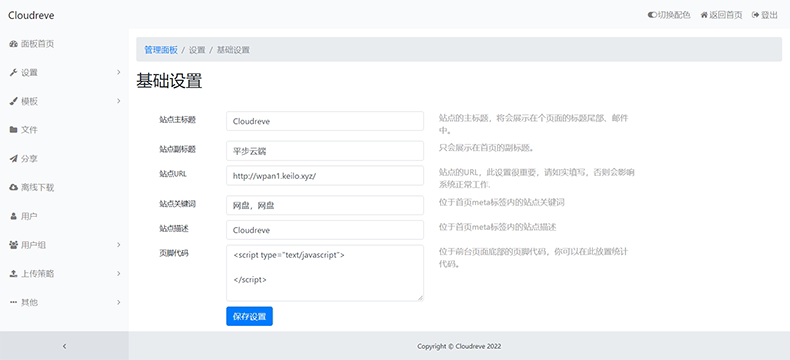Open the 其他 sidebar item
The image size is (790, 360).
[x=64, y=303]
